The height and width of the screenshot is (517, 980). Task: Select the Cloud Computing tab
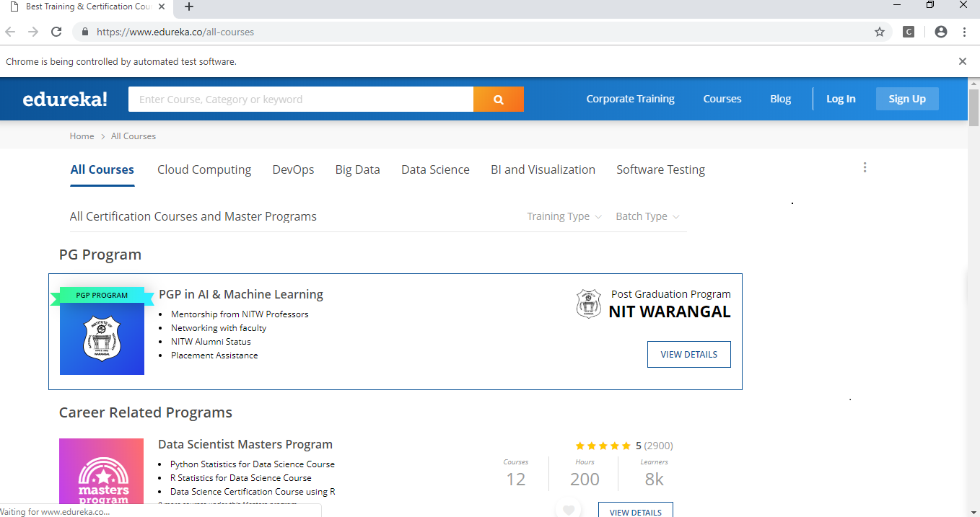coord(204,170)
